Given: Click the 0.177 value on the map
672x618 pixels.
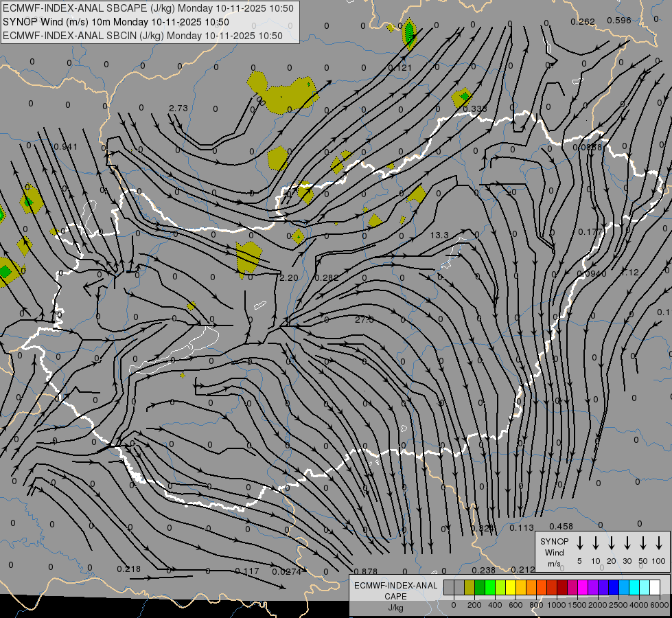Looking at the screenshot, I should [x=590, y=231].
